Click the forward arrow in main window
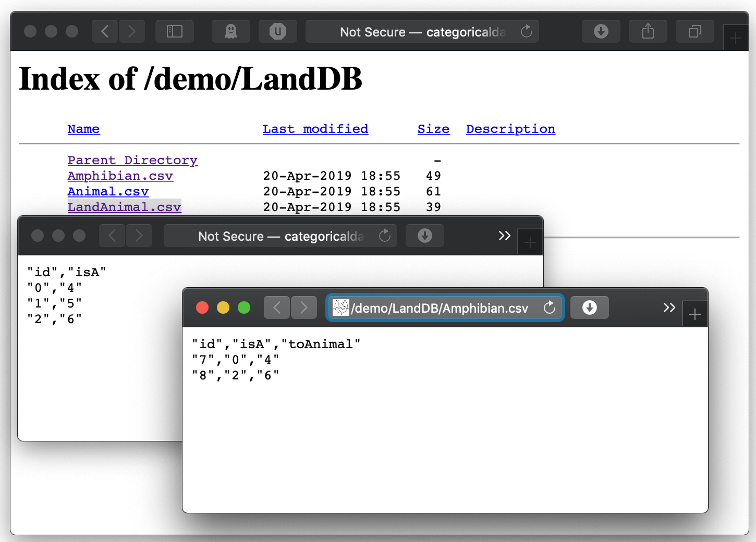Viewport: 756px width, 542px height. click(132, 32)
